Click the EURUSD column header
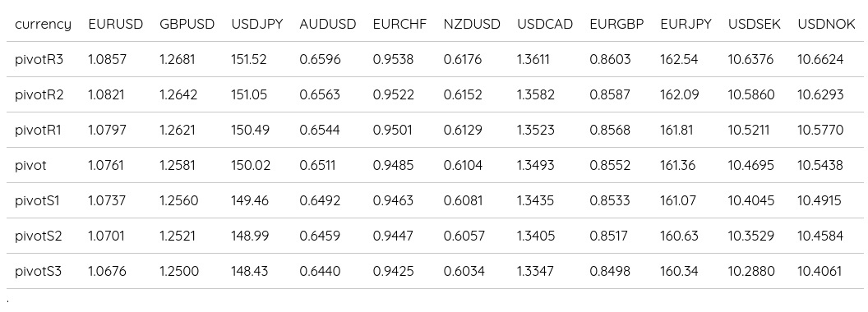 (116, 25)
